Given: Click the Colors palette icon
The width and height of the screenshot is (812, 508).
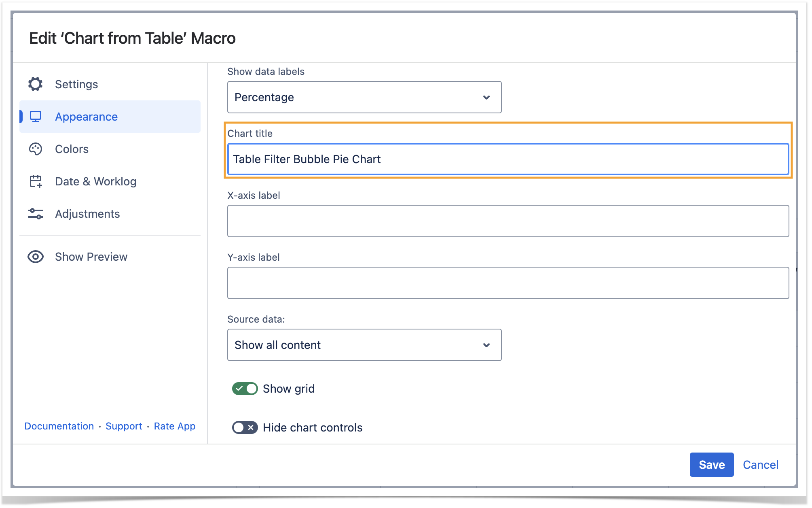Looking at the screenshot, I should click(36, 149).
